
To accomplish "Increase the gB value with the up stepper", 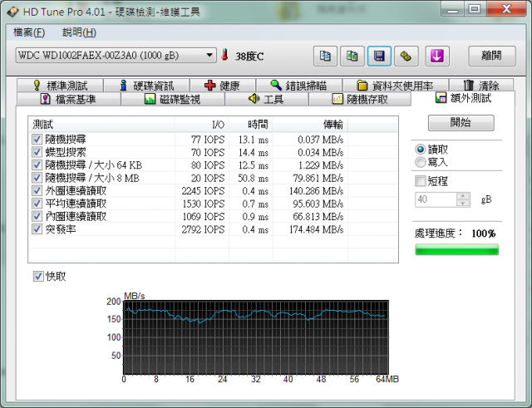I will 463,196.
